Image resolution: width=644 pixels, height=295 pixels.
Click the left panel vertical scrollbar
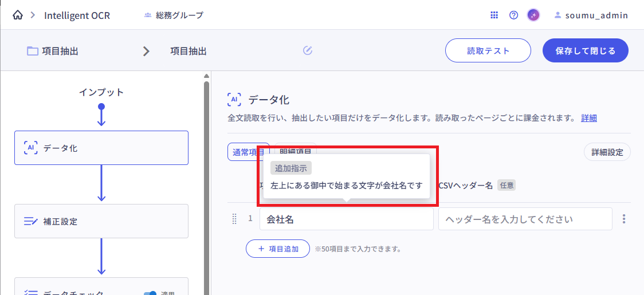(206, 172)
